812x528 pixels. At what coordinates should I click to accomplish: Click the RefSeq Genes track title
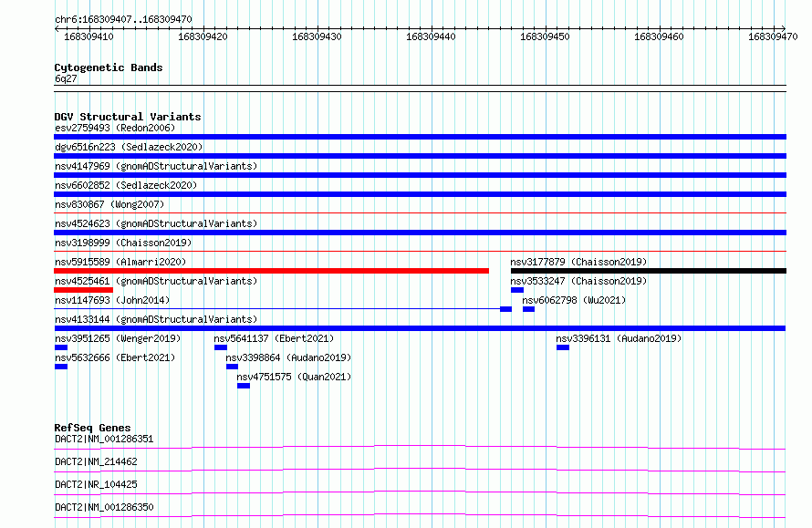92,428
